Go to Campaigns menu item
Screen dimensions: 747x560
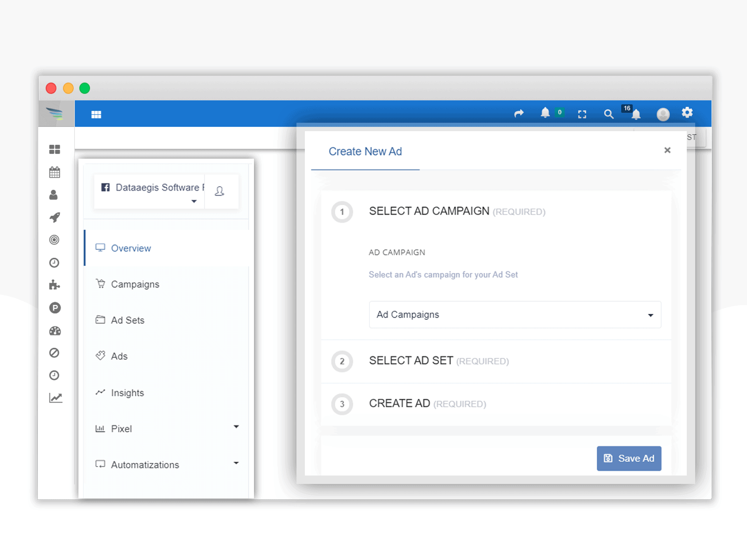(167, 284)
